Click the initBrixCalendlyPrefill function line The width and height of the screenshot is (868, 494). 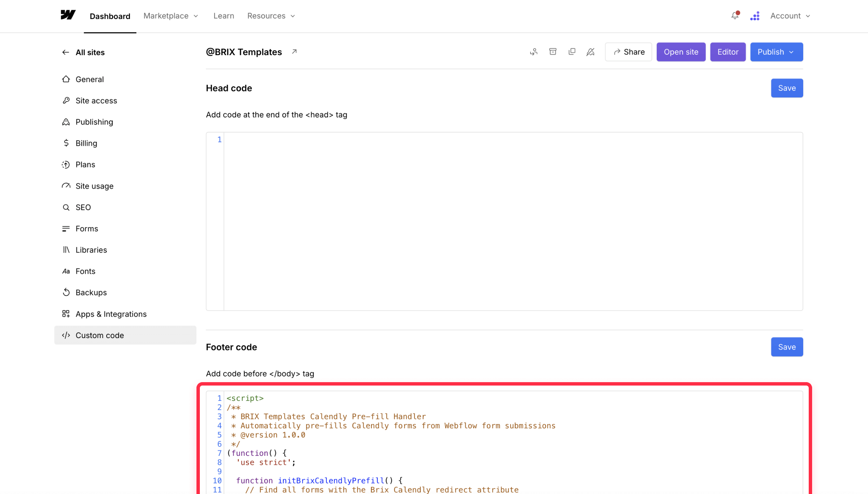[319, 481]
